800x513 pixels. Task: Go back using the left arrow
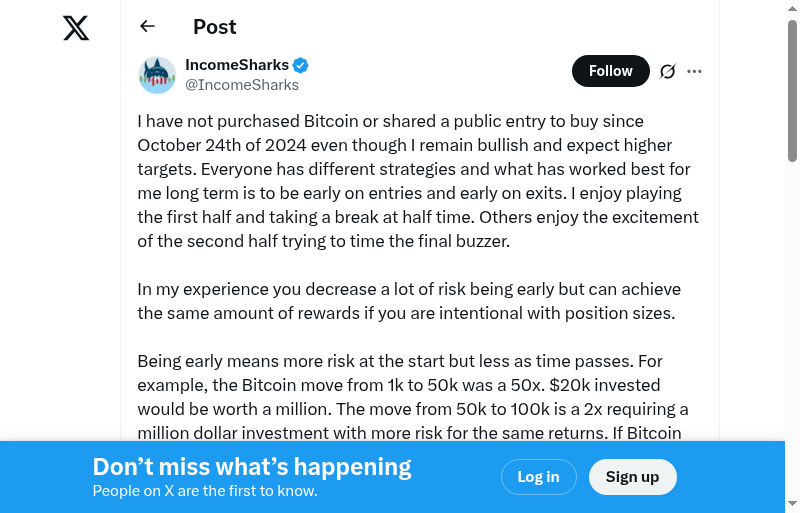point(148,27)
